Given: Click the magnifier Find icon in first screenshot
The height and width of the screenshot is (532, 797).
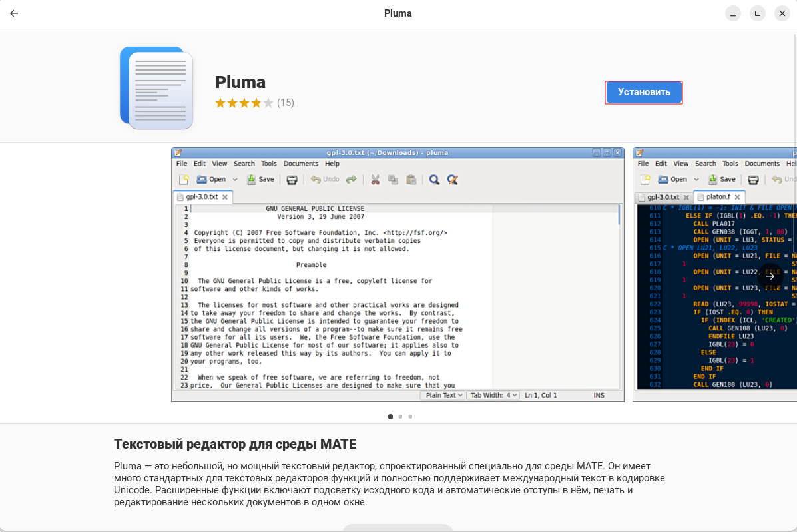Looking at the screenshot, I should [x=434, y=180].
